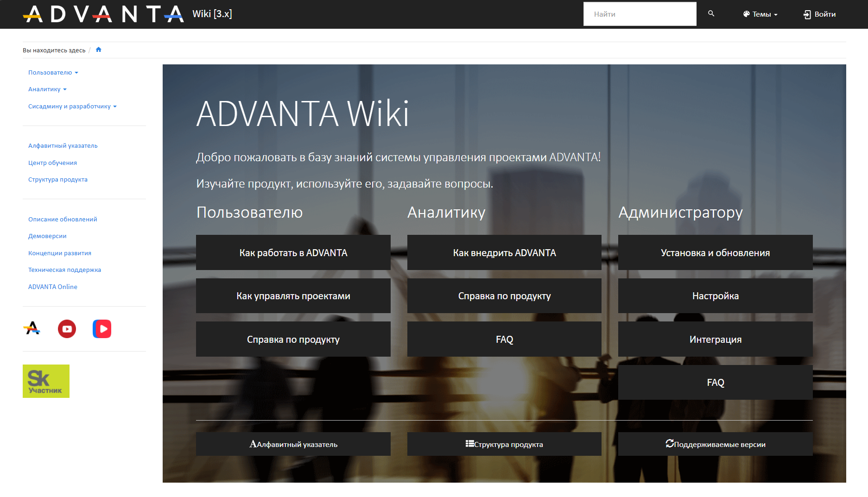Expand the Аналитику sidebar menu
The image size is (868, 497).
pyautogui.click(x=47, y=89)
